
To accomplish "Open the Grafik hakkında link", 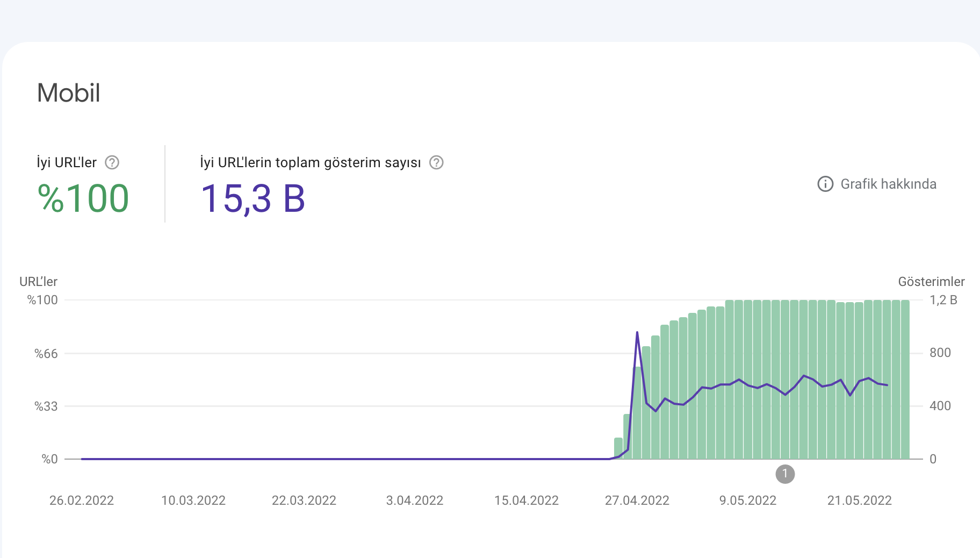I will [888, 184].
